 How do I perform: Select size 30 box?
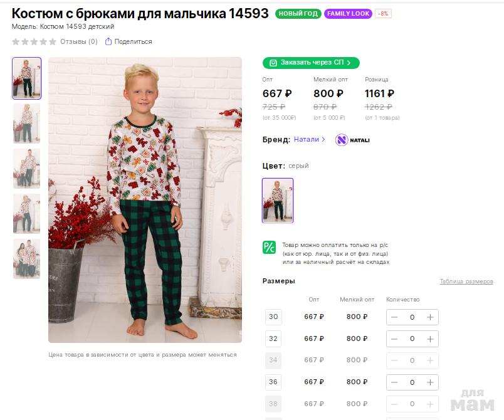click(273, 317)
